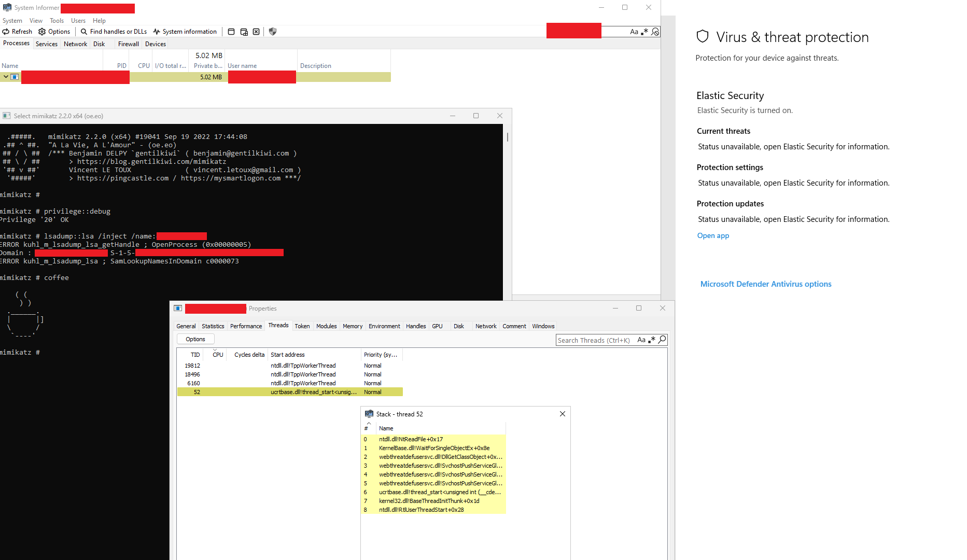Open the Memory tab in Properties
This screenshot has width=967, height=560.
(x=353, y=326)
